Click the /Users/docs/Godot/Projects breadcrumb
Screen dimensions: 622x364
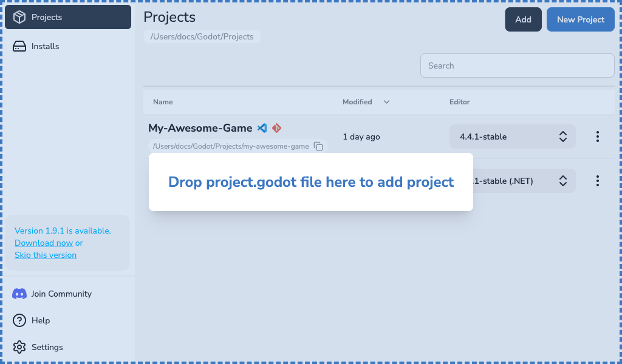click(x=202, y=36)
